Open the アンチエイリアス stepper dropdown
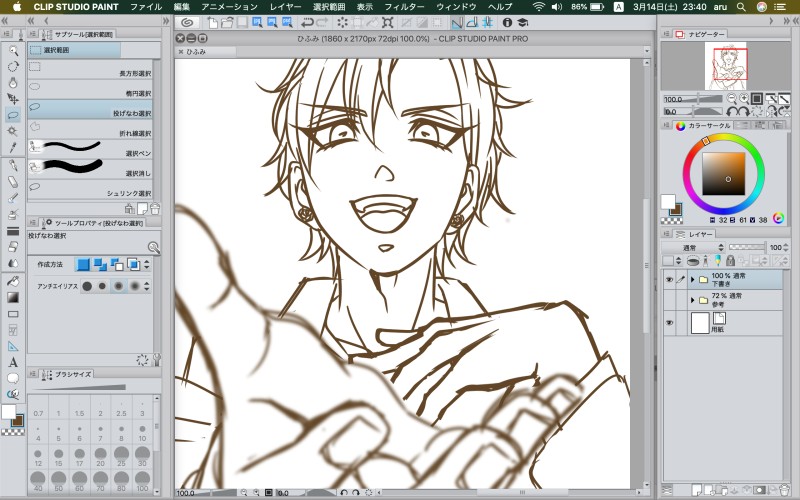 click(147, 286)
